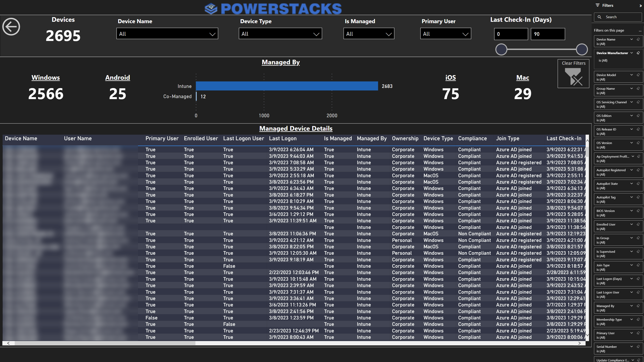The width and height of the screenshot is (644, 362).
Task: Sort table by Ownership column header
Action: tap(405, 139)
